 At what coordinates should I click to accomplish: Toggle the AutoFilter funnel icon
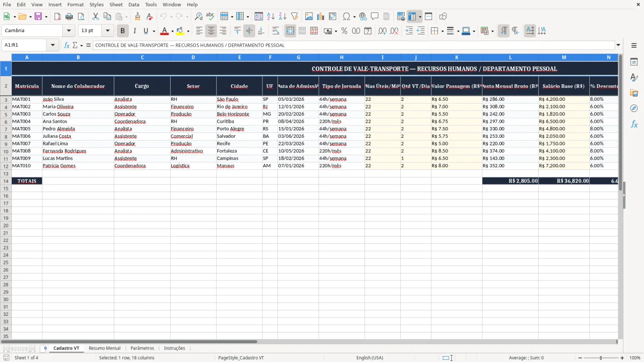[295, 17]
